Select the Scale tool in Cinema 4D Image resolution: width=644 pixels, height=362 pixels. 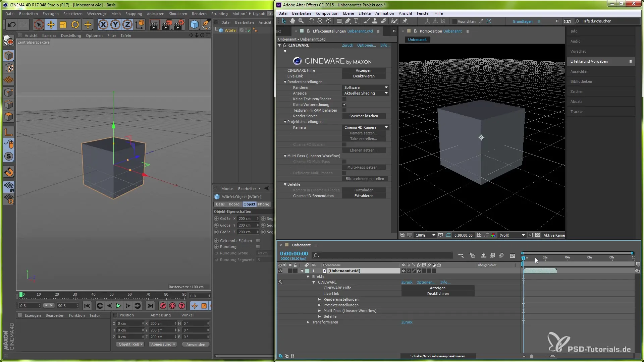coord(63,24)
